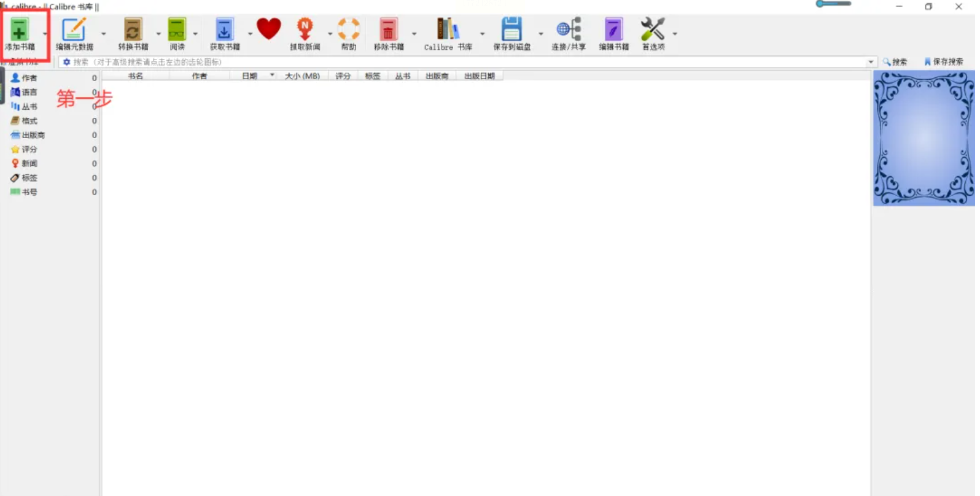Open the Calibre 书库 library icon

click(x=448, y=29)
